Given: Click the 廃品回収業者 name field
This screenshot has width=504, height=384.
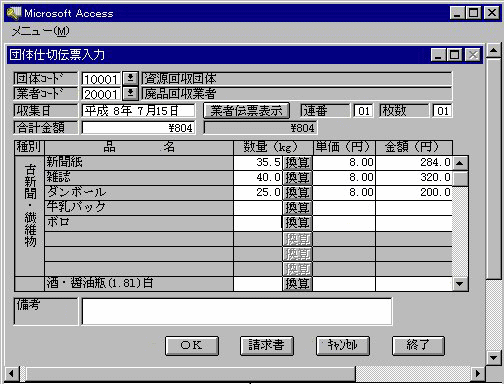Looking at the screenshot, I should pyautogui.click(x=297, y=94).
